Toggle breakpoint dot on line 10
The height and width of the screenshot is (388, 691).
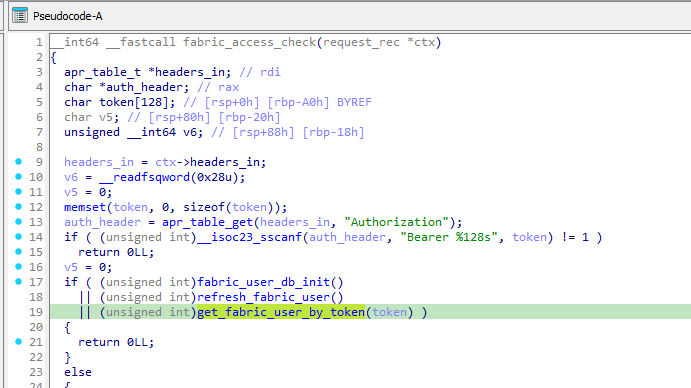(19, 176)
